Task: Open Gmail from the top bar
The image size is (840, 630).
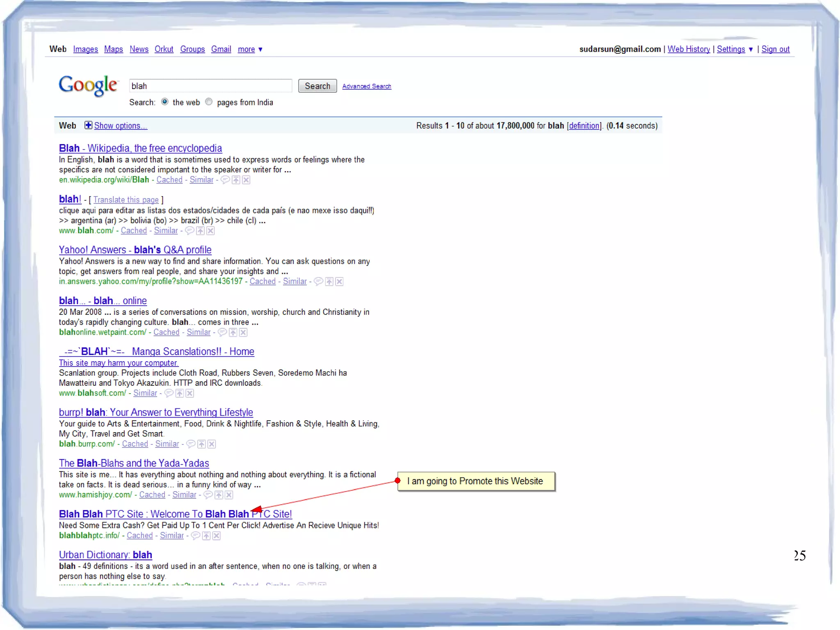Action: [221, 49]
